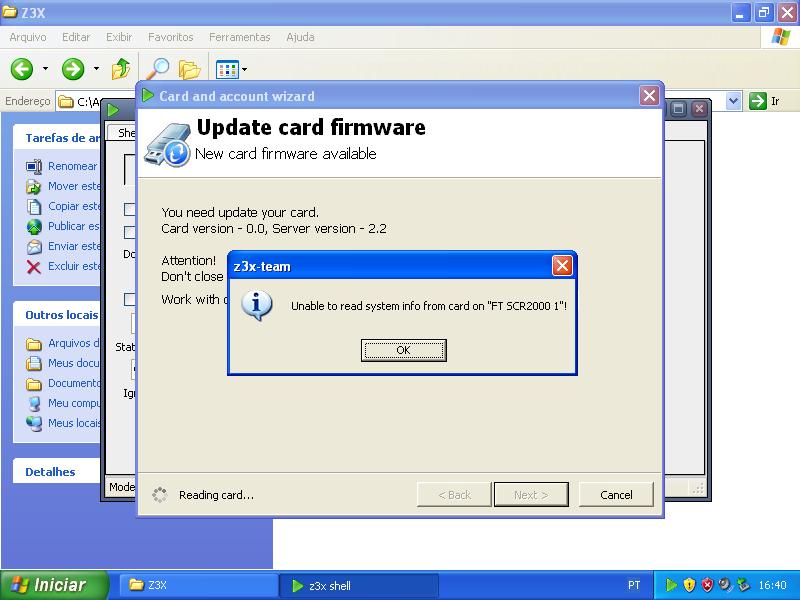
Task: Click Copiar este in the tasks pane
Action: [x=74, y=206]
